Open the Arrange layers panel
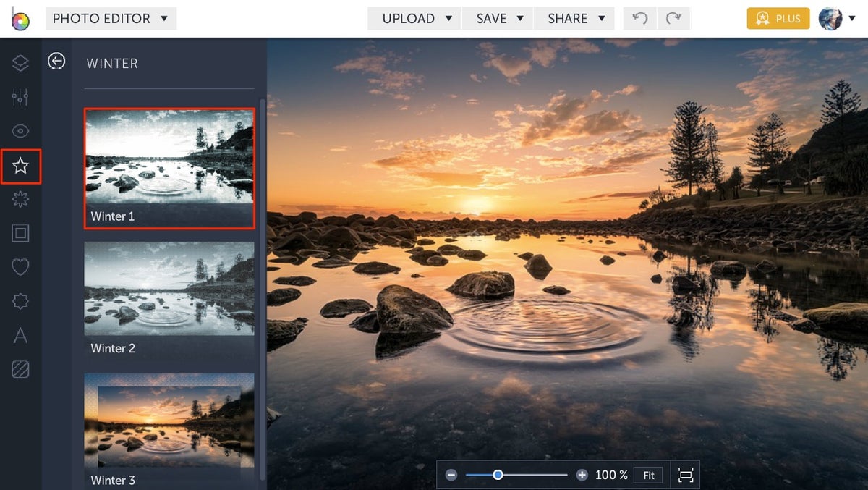The width and height of the screenshot is (868, 490). coord(20,63)
